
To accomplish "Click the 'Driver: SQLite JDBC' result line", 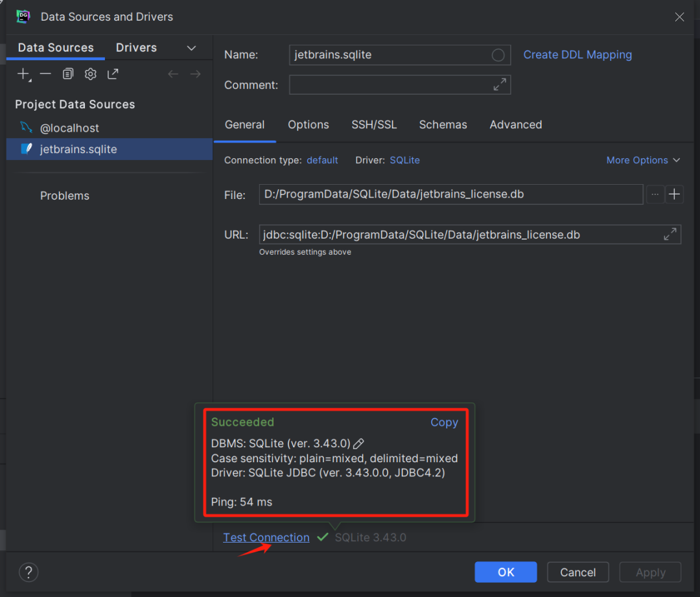I will (328, 473).
